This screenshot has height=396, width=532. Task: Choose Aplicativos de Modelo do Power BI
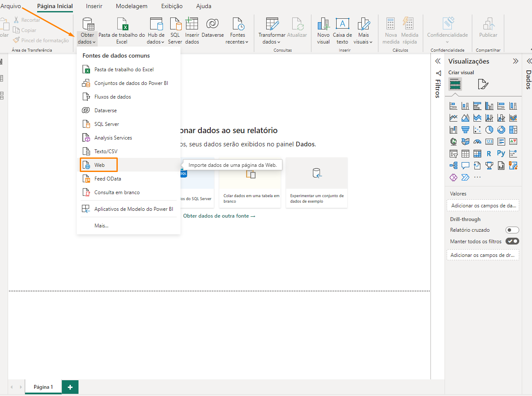[x=128, y=209]
